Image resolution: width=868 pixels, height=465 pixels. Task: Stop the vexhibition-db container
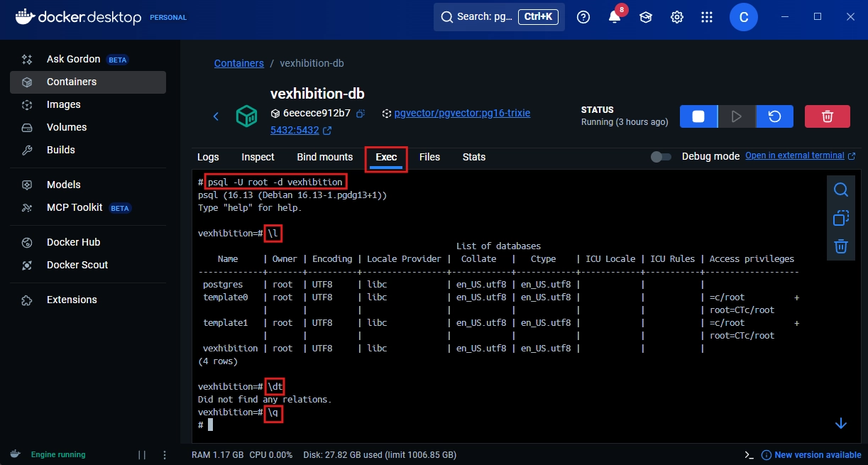pyautogui.click(x=698, y=116)
